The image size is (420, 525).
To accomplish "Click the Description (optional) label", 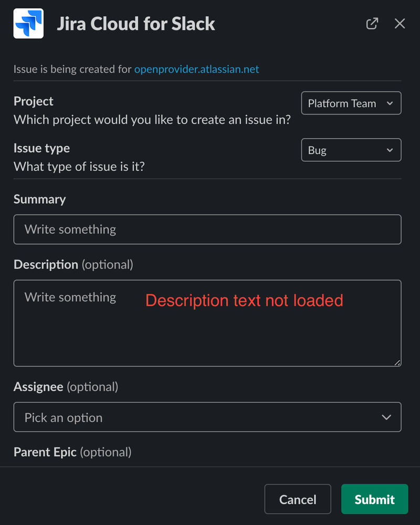I will (73, 264).
